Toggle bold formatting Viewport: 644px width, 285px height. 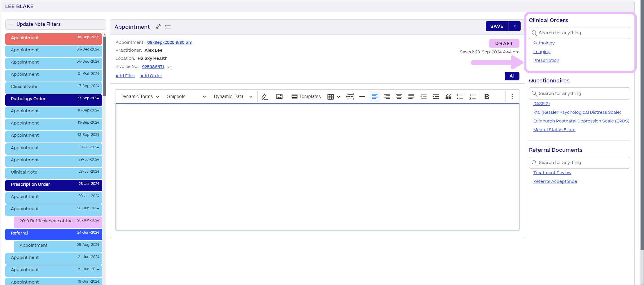click(487, 97)
